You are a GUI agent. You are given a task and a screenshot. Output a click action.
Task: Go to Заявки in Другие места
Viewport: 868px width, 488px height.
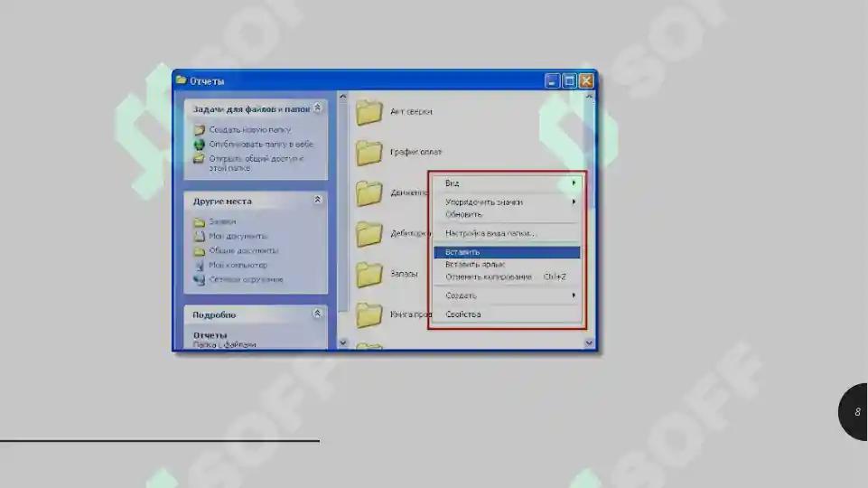(222, 221)
